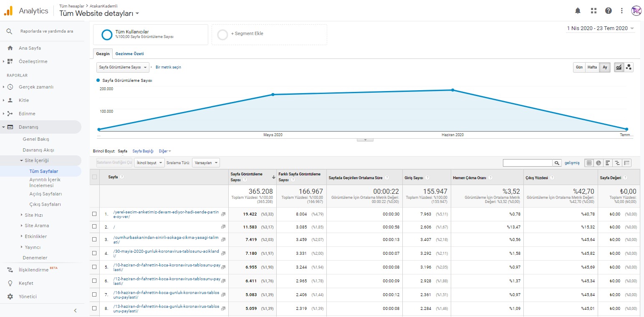Viewport: 644px width, 317px height.
Task: Select the pivot table view icon
Action: [x=627, y=163]
